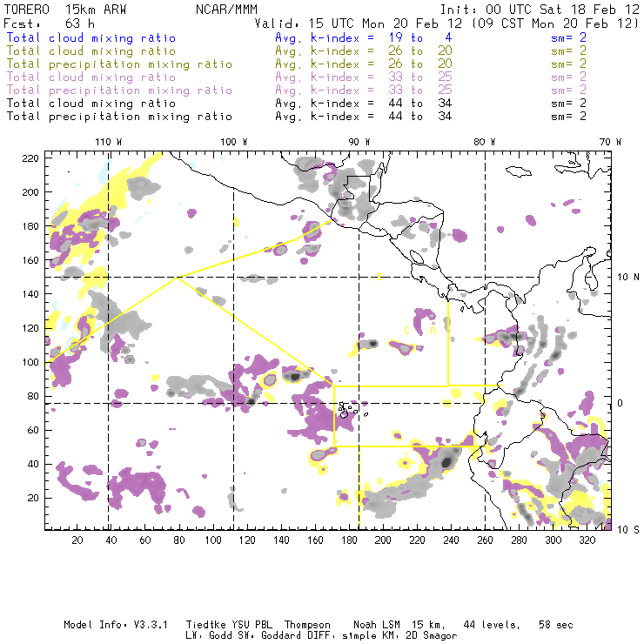This screenshot has width=644, height=644.
Task: Select the "Fcst: 63 h" forecast hour text
Action: click(x=50, y=23)
